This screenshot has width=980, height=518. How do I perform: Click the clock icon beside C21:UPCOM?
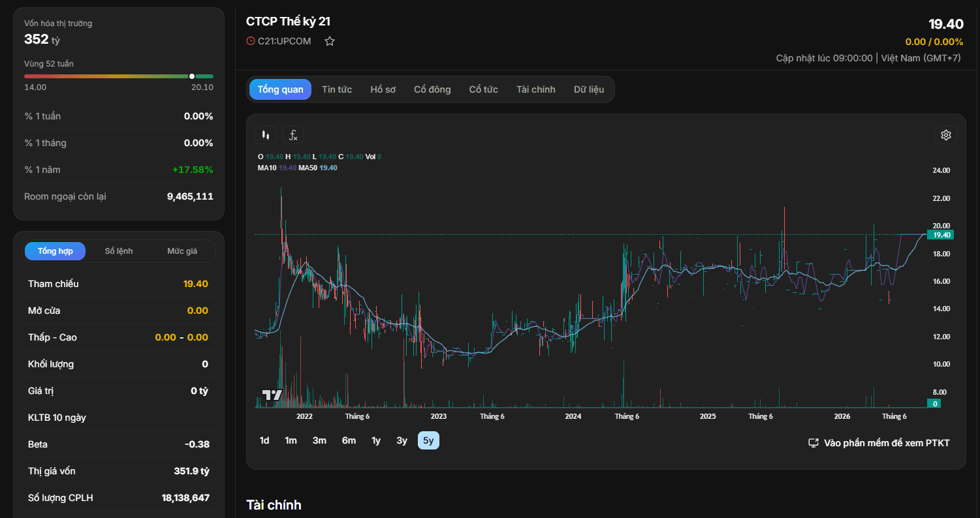(x=251, y=41)
